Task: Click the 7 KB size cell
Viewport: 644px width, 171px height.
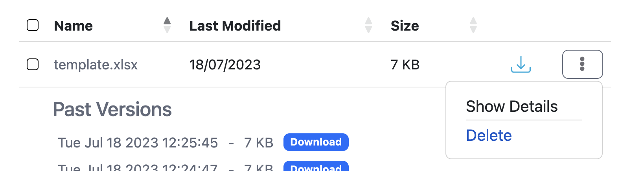Action: [405, 64]
